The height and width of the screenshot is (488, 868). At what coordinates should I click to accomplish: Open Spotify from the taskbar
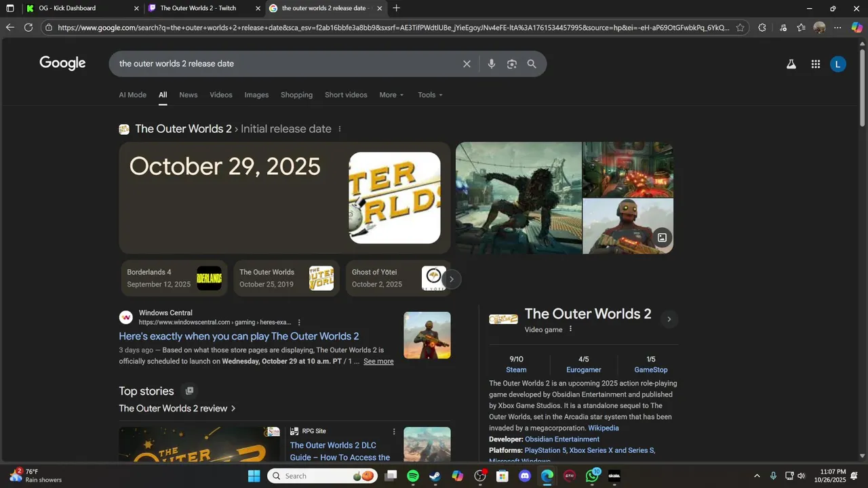click(x=413, y=476)
